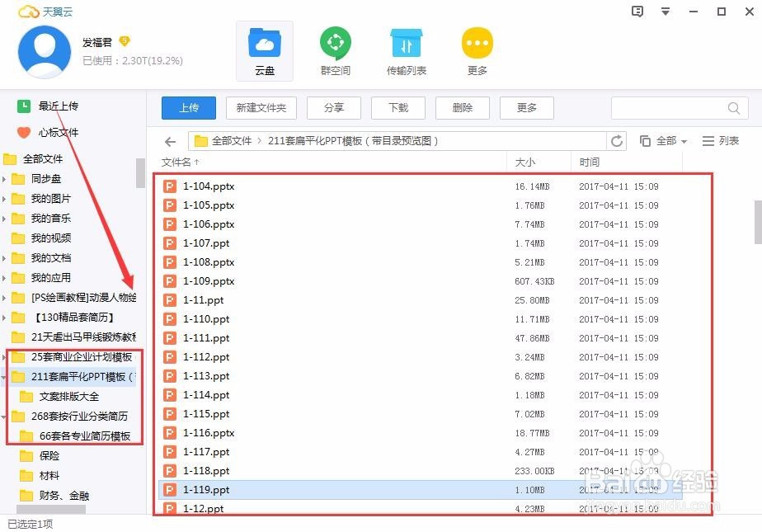This screenshot has width=762, height=532.
Task: Open the 传输列表 transfer list
Action: click(x=406, y=49)
